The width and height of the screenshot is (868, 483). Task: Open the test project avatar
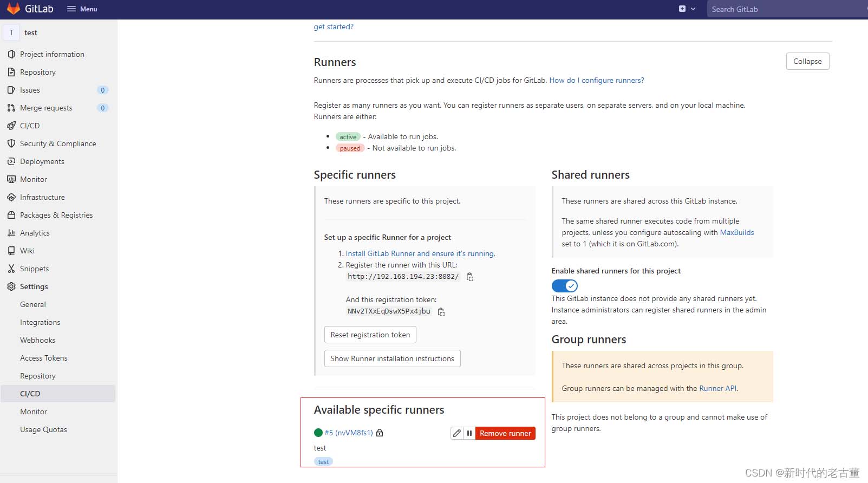tap(11, 32)
